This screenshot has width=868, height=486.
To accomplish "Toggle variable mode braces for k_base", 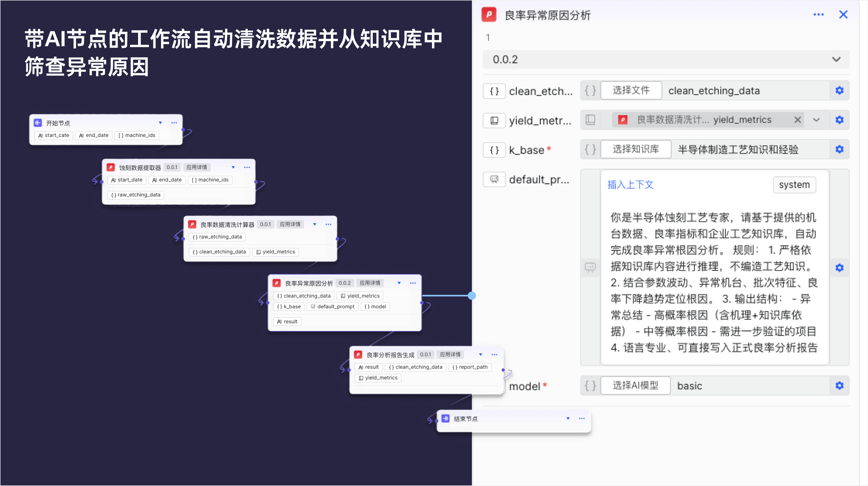I will 590,149.
